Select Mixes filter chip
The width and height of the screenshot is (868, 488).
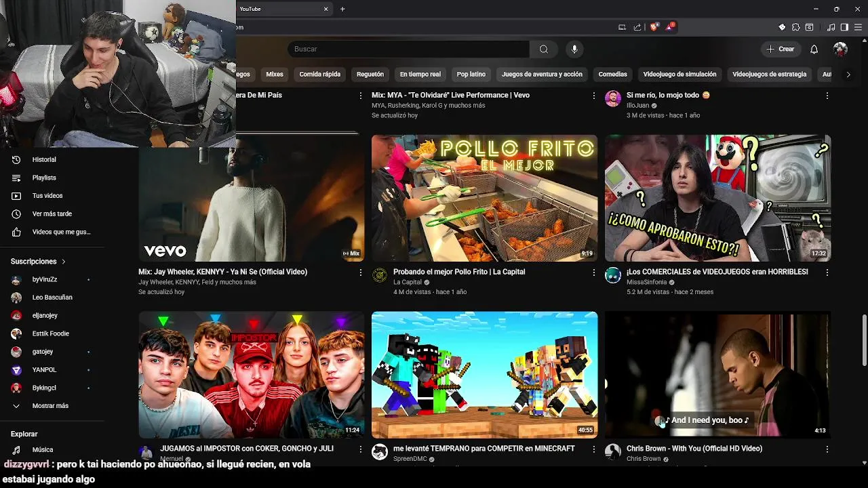[275, 75]
